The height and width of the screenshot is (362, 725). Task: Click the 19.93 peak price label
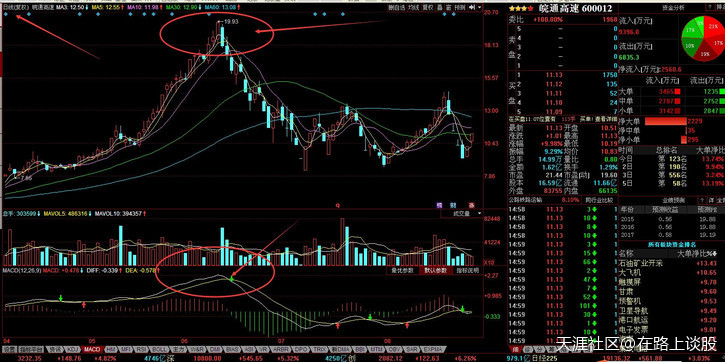(231, 21)
